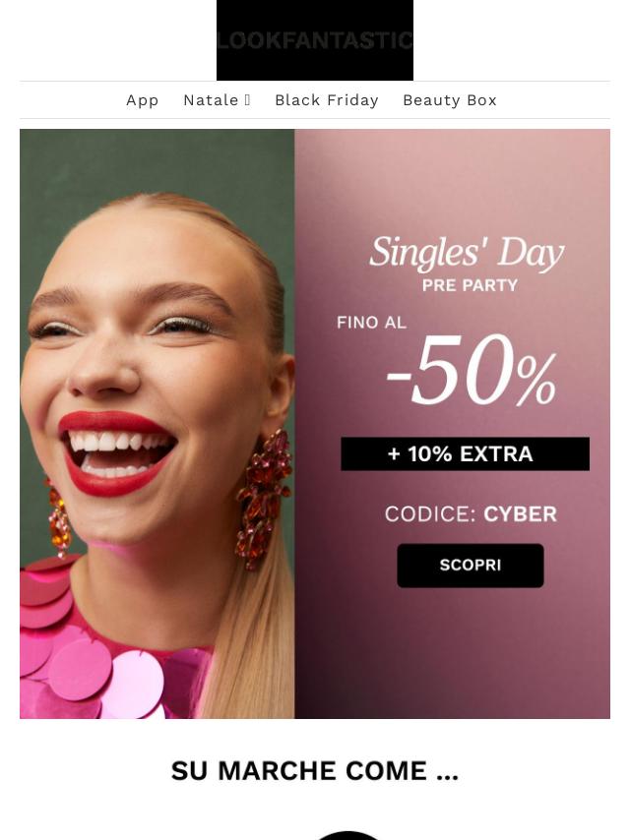Click the Singles' Day script heading
Viewport: 630px width, 840px height.
click(467, 253)
